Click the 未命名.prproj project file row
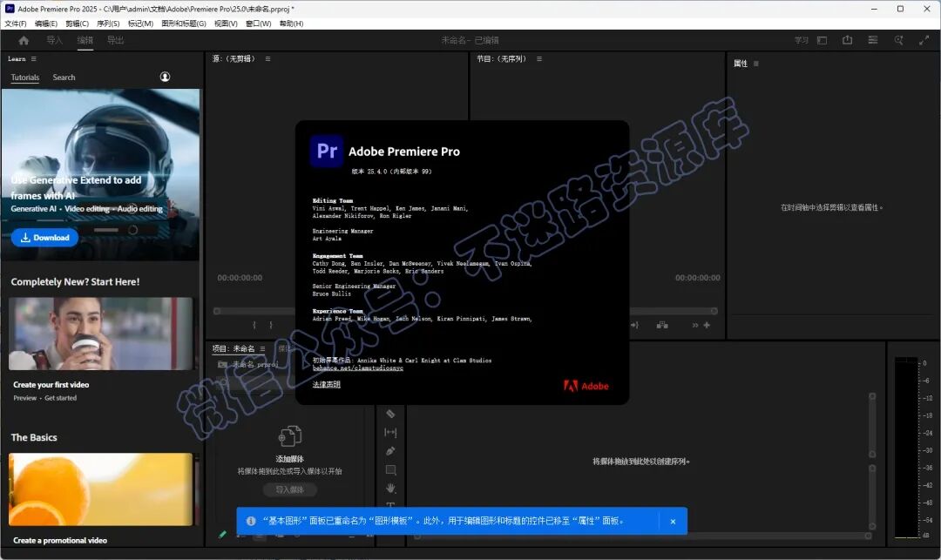Image resolution: width=941 pixels, height=560 pixels. 248,365
